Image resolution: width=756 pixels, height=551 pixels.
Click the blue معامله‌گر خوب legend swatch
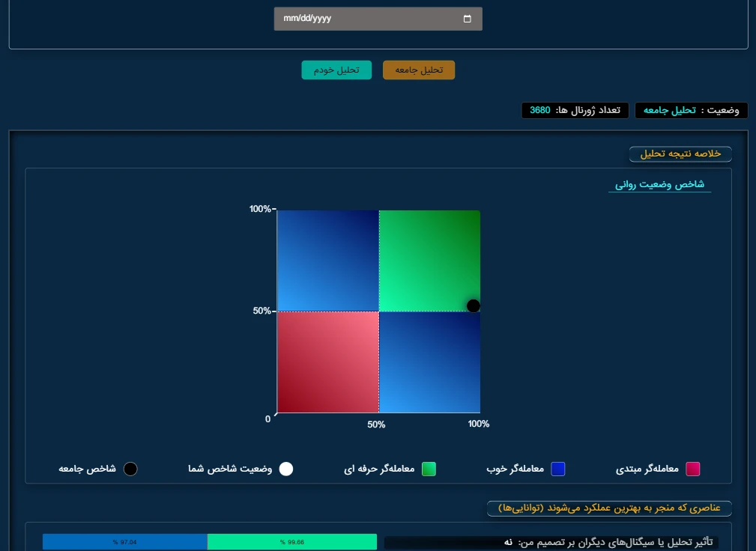pyautogui.click(x=558, y=469)
